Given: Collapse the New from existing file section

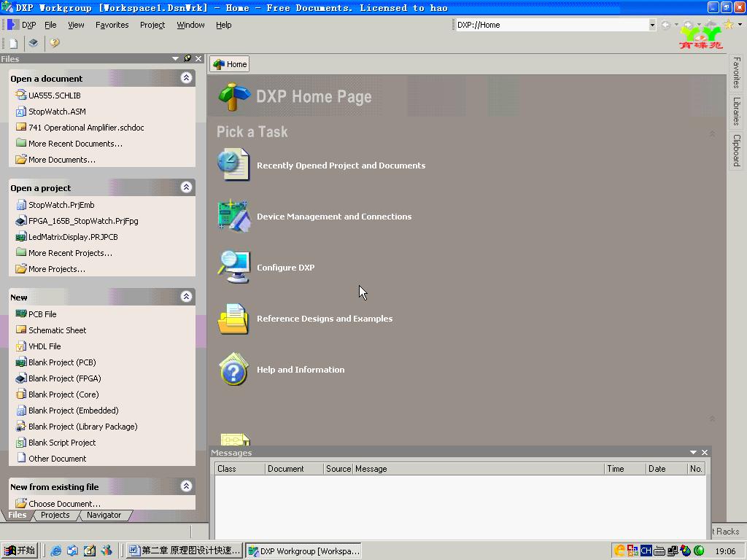Looking at the screenshot, I should tap(186, 486).
